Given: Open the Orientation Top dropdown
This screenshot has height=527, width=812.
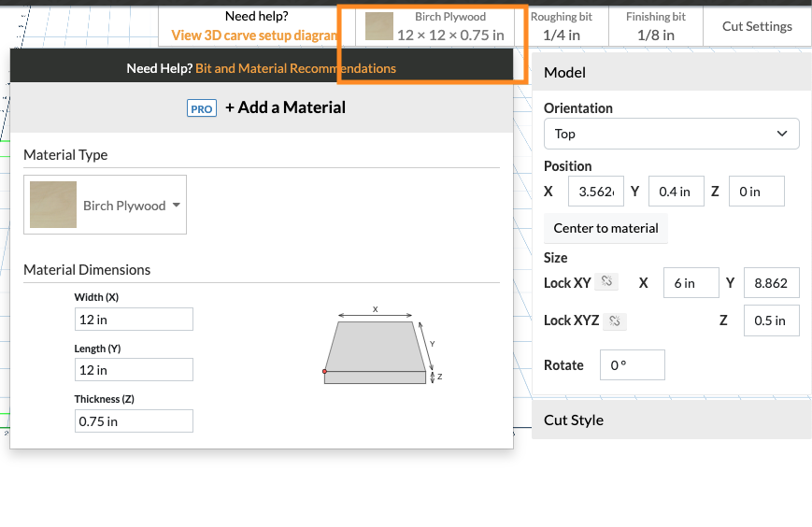Looking at the screenshot, I should pos(671,134).
